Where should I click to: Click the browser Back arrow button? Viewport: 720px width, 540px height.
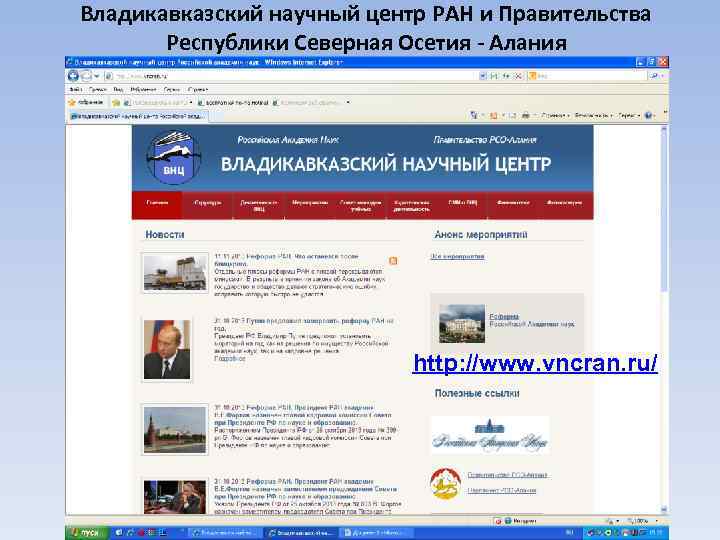pyautogui.click(x=73, y=76)
